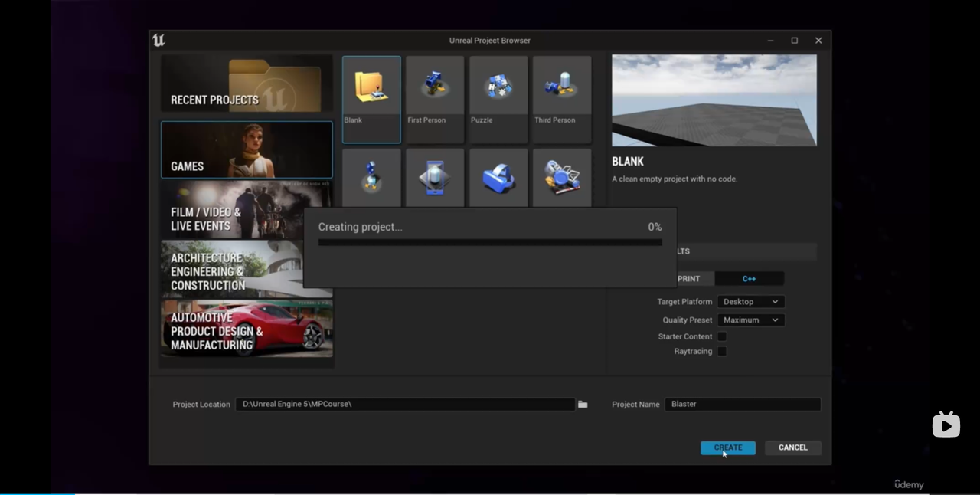This screenshot has height=495, width=980.
Task: Open the Recent Projects category
Action: click(x=247, y=84)
